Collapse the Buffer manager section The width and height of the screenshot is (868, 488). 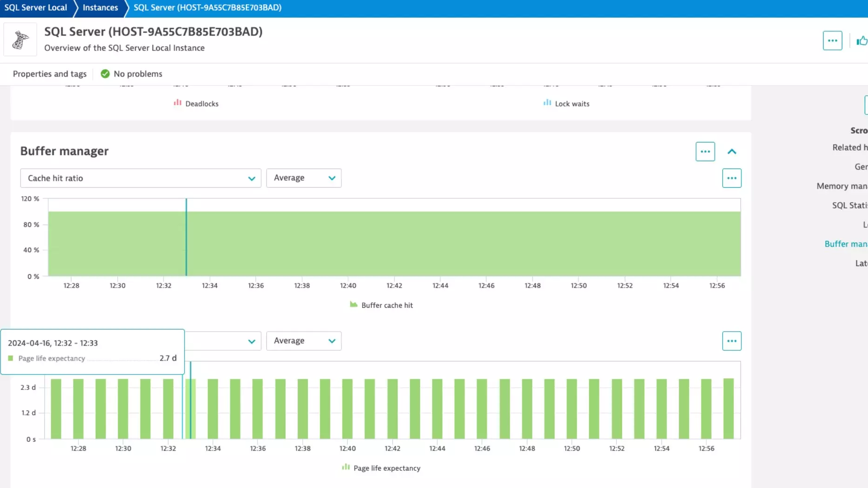732,152
